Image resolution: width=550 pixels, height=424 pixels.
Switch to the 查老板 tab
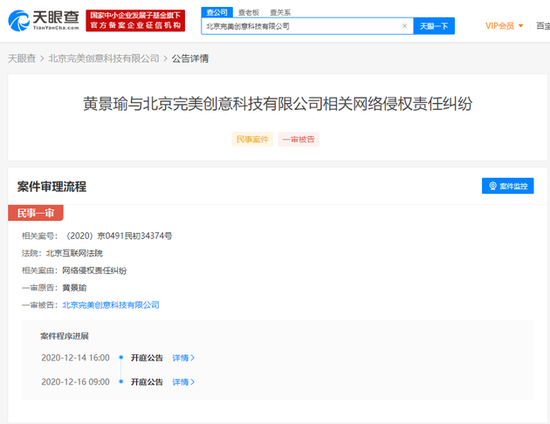click(249, 13)
